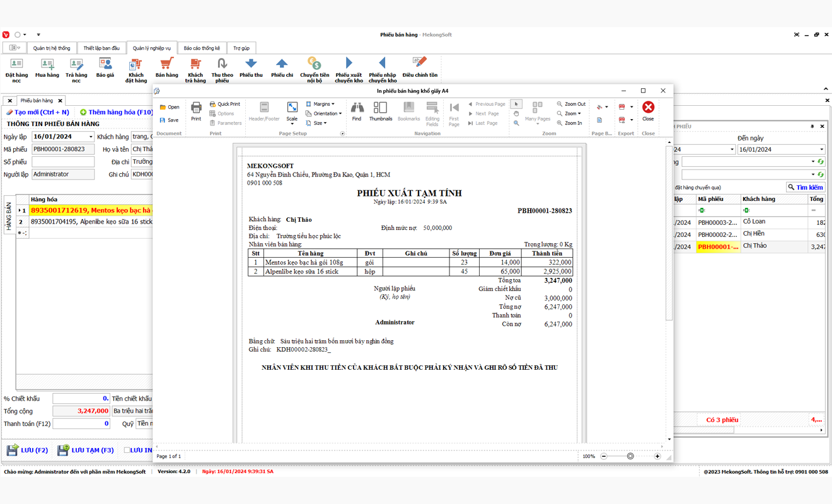The height and width of the screenshot is (504, 832).
Task: Show page Thumbnails panel
Action: point(380,111)
